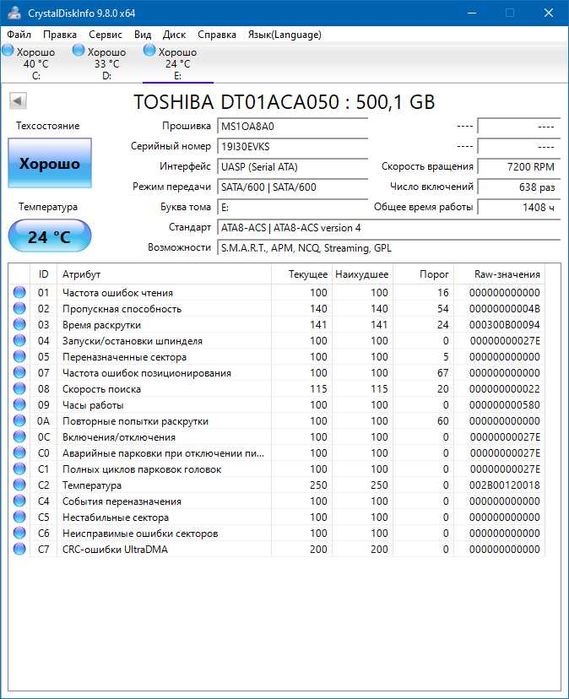The image size is (569, 699).
Task: Click the Raw-значения column header
Action: pyautogui.click(x=507, y=274)
